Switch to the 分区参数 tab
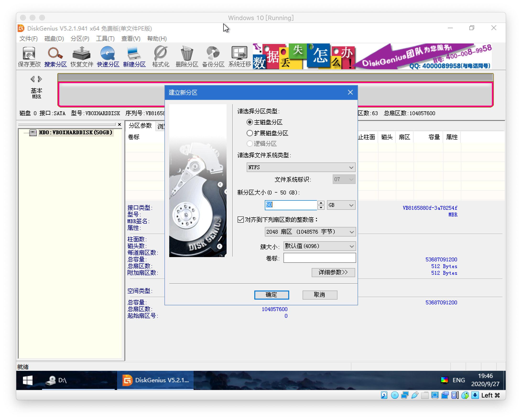 140,126
